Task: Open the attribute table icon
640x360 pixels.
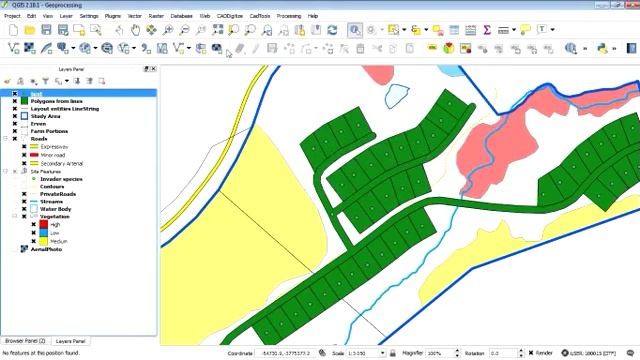Action: [x=454, y=30]
